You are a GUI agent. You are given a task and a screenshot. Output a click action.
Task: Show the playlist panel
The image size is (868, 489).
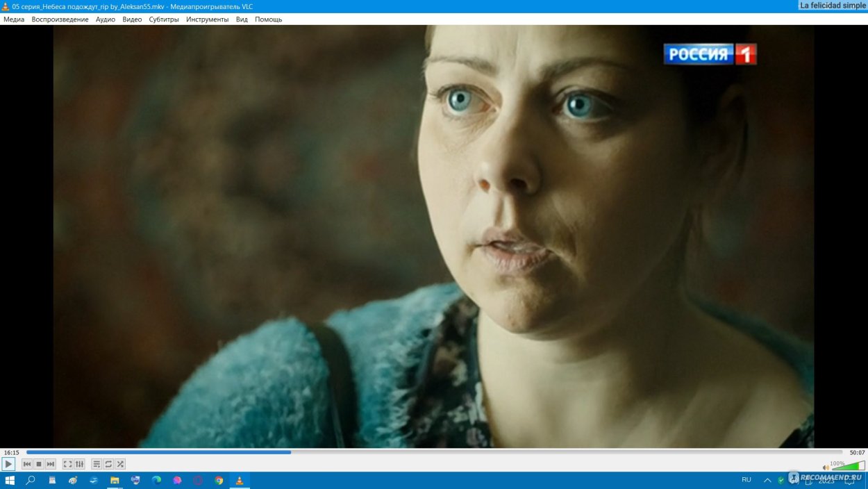coord(97,464)
